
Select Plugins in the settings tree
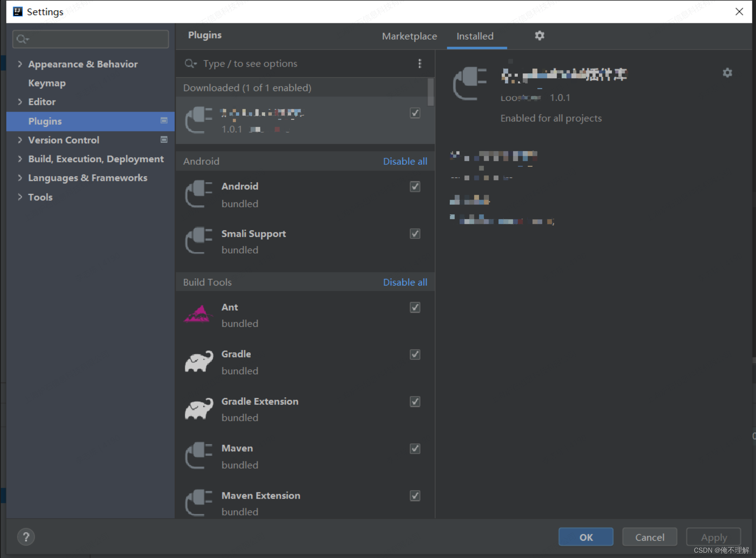pos(90,121)
